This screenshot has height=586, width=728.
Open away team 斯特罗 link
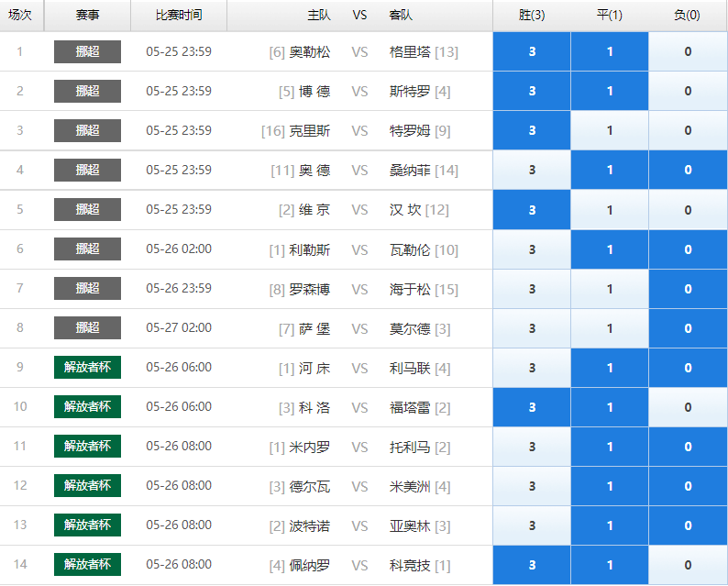click(410, 92)
